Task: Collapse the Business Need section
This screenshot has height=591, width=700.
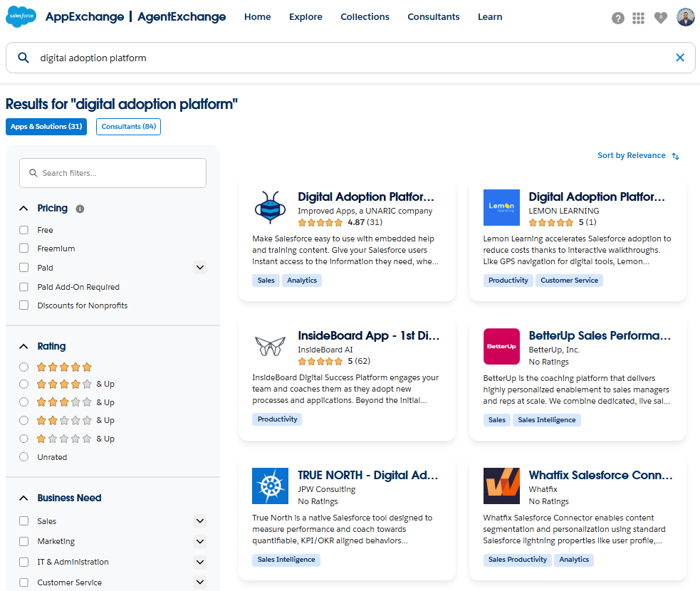Action: tap(23, 498)
